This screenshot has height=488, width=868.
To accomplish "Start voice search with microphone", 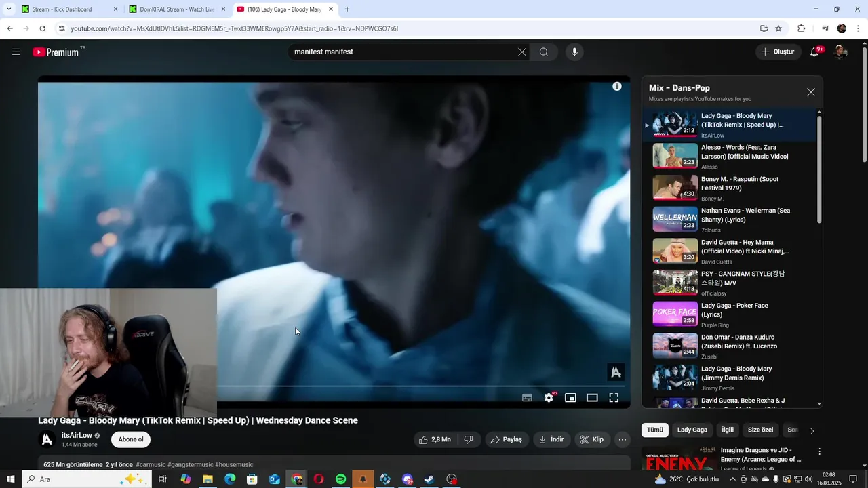I will [x=574, y=52].
